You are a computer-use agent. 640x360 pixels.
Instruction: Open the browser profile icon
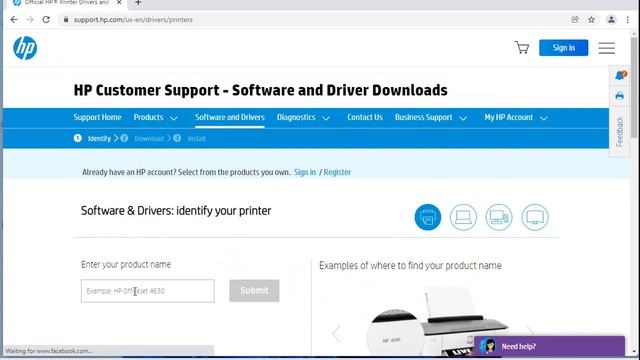(611, 20)
